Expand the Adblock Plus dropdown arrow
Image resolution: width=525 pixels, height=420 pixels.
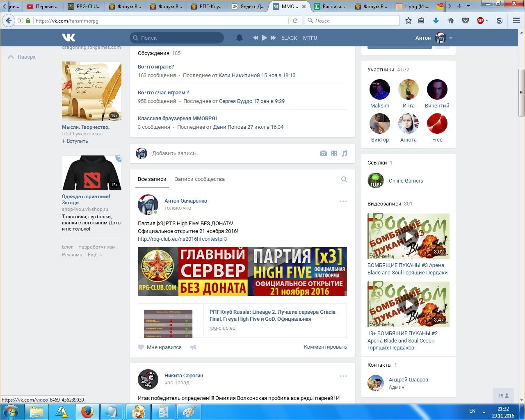point(487,21)
